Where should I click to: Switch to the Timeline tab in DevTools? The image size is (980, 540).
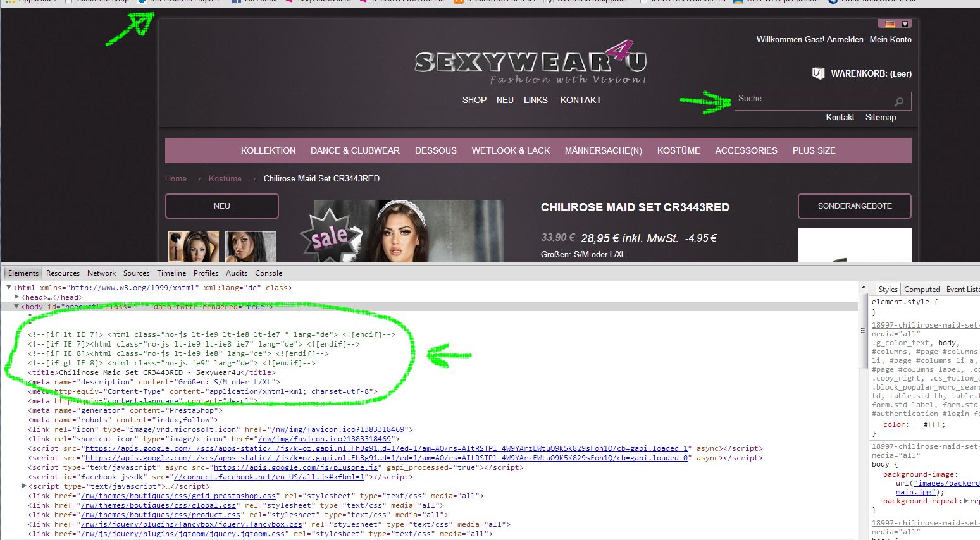pos(171,273)
